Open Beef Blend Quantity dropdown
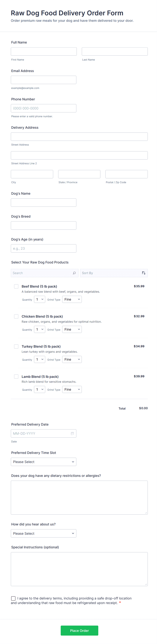This screenshot has width=157, height=644. pos(40,300)
